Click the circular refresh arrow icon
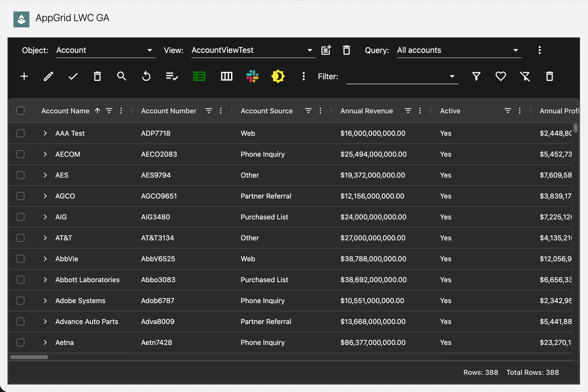The height and width of the screenshot is (392, 588). point(146,76)
